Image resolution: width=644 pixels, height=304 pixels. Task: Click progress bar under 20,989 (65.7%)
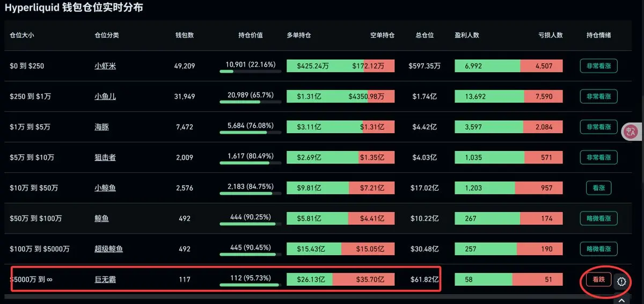(251, 102)
